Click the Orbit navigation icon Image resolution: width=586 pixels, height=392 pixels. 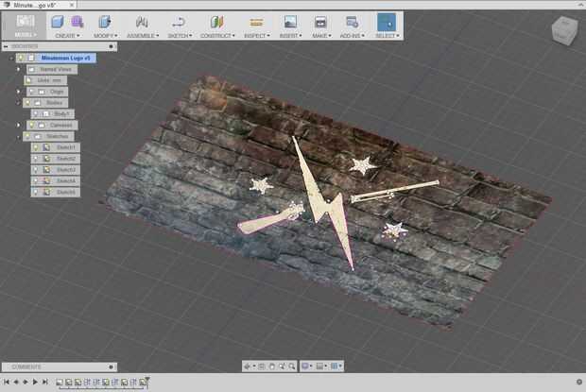pyautogui.click(x=247, y=366)
